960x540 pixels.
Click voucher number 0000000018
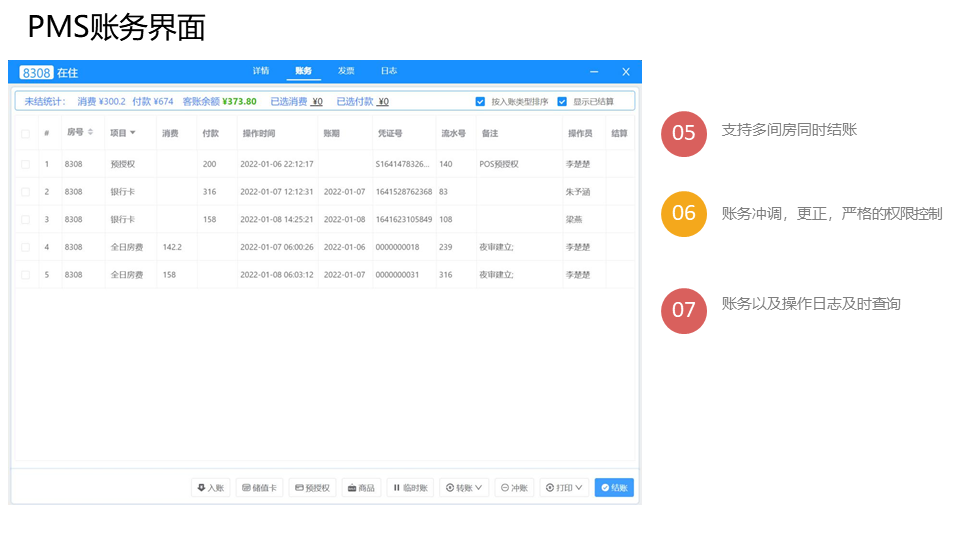pos(397,247)
